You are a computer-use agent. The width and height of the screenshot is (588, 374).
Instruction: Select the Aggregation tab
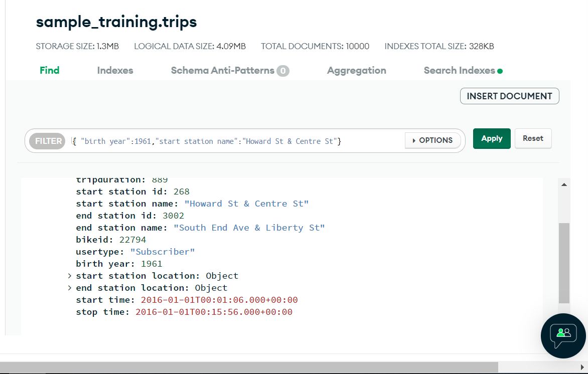pos(356,70)
